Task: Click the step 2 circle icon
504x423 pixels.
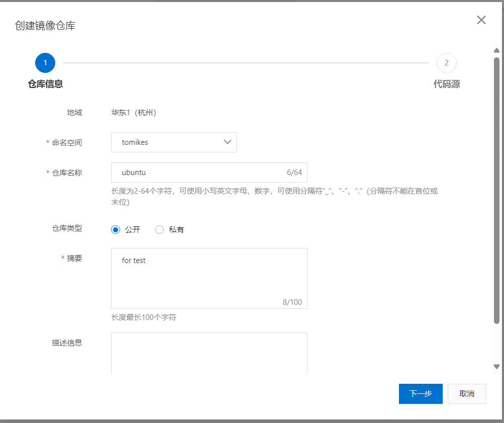Action: pos(446,63)
